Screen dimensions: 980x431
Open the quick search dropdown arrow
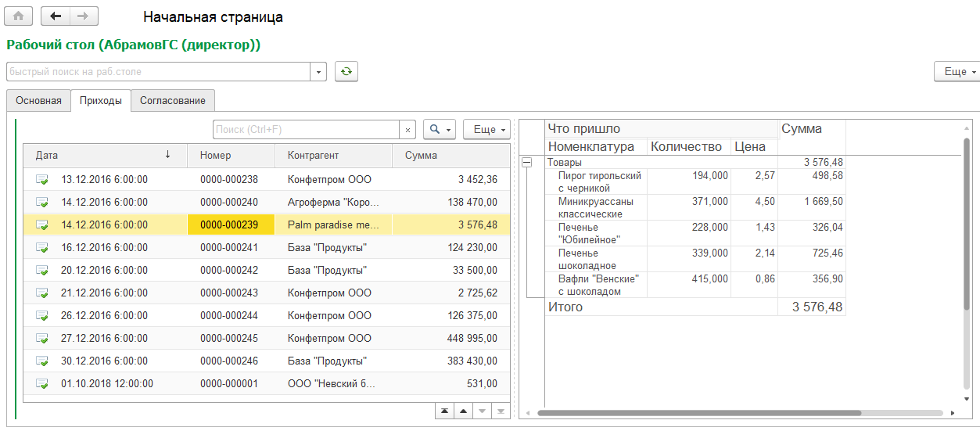pos(319,72)
